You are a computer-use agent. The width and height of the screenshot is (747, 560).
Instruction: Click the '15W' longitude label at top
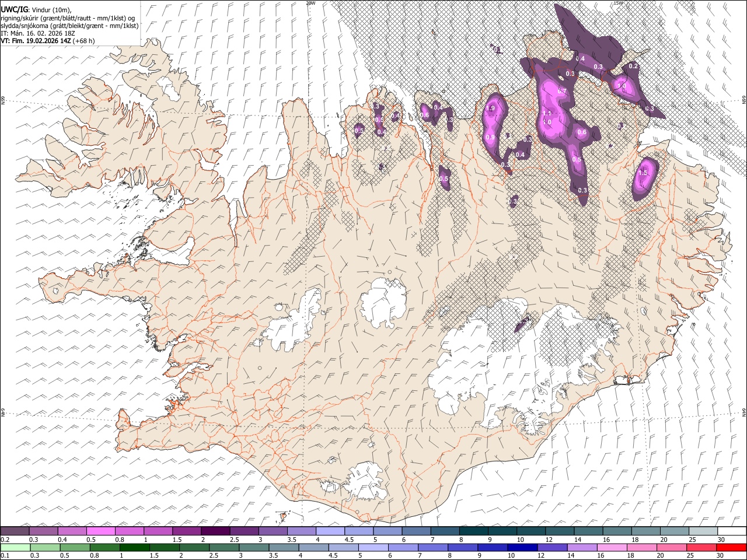point(619,3)
